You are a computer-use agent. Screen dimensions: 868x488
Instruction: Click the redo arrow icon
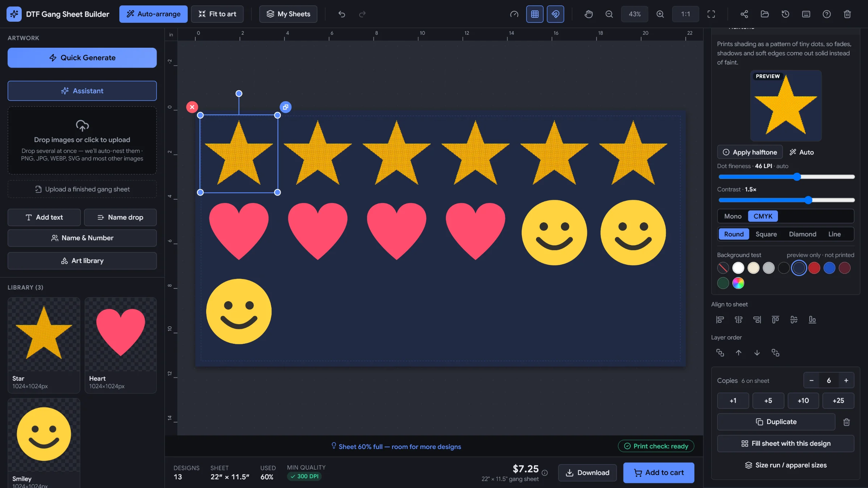coord(362,14)
